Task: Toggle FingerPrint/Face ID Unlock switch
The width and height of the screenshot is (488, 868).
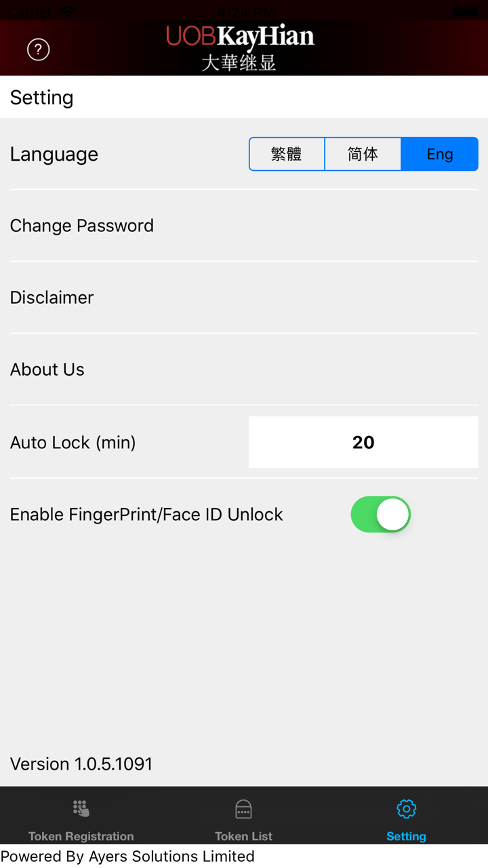Action: (x=380, y=515)
